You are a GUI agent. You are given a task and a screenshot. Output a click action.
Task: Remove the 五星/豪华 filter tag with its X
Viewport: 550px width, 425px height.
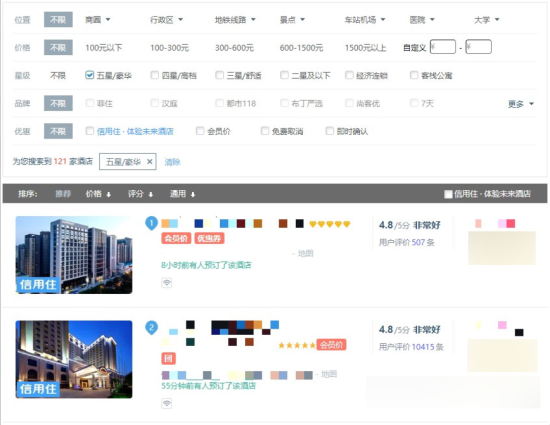[149, 162]
